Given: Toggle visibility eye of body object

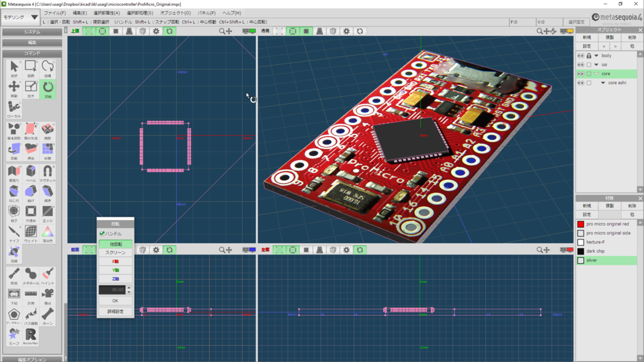Looking at the screenshot, I should pyautogui.click(x=580, y=55).
